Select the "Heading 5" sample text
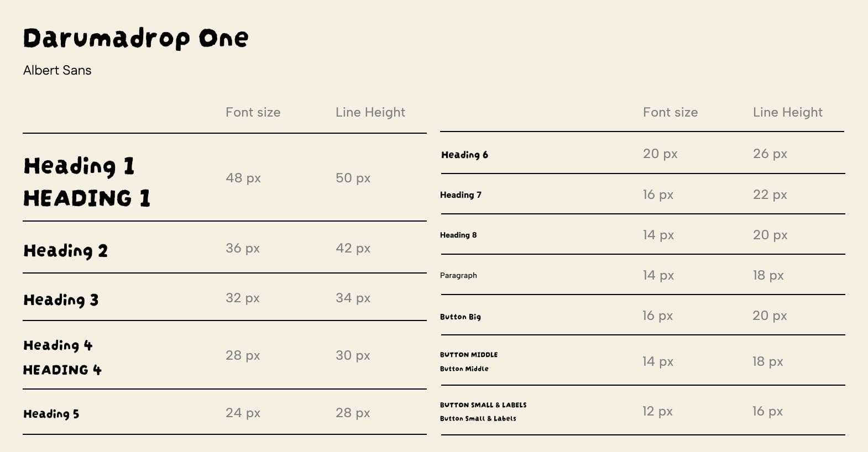This screenshot has height=452, width=868. tap(51, 414)
